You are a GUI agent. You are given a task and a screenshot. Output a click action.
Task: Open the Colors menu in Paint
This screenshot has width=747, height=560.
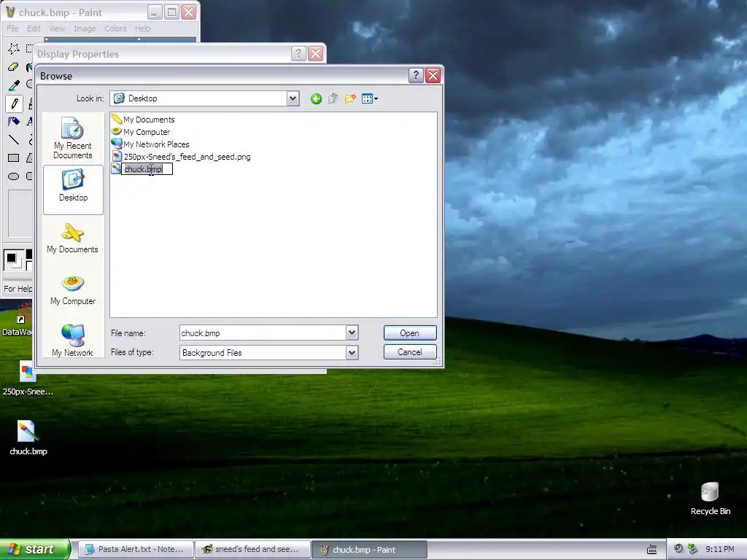tap(115, 28)
